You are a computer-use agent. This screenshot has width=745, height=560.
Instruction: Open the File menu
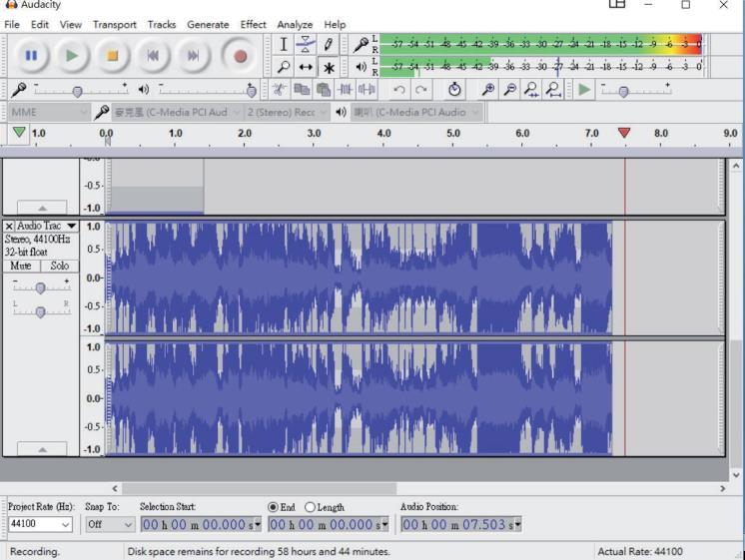click(12, 24)
